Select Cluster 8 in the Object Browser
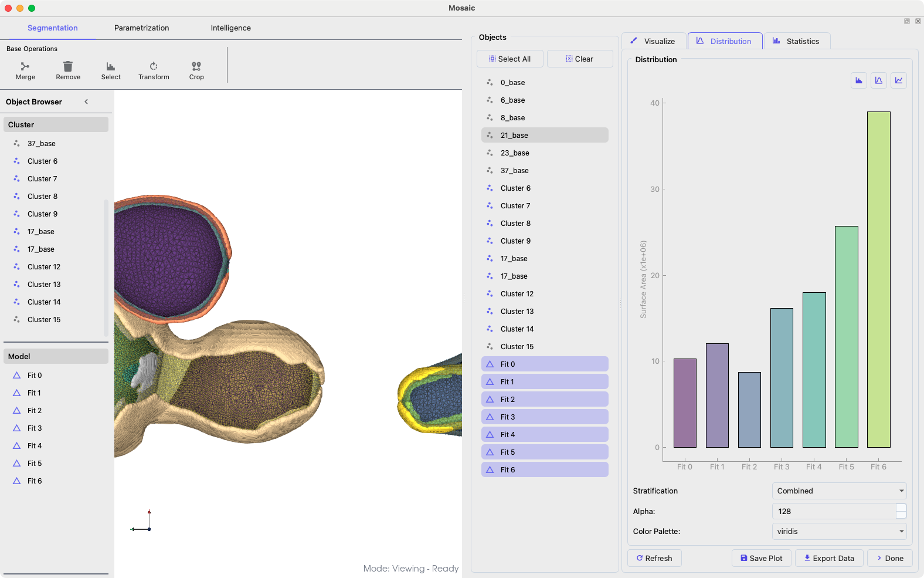 56,197
